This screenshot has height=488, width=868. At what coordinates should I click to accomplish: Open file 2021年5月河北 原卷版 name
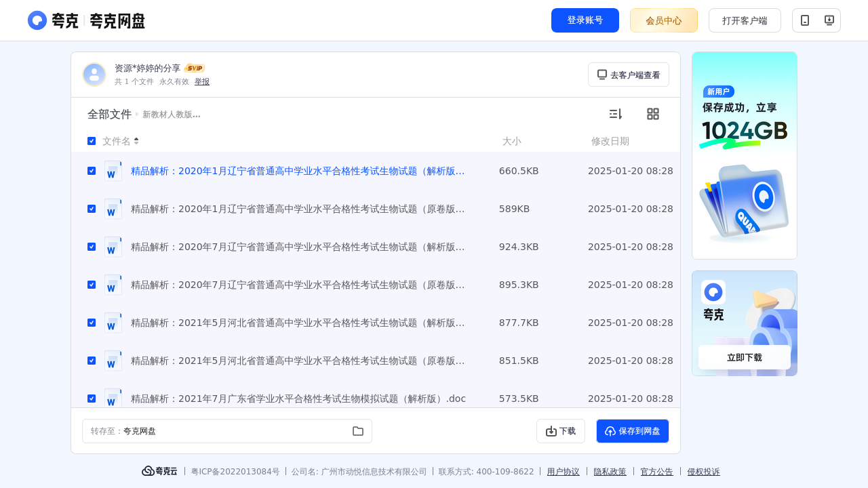pos(298,361)
